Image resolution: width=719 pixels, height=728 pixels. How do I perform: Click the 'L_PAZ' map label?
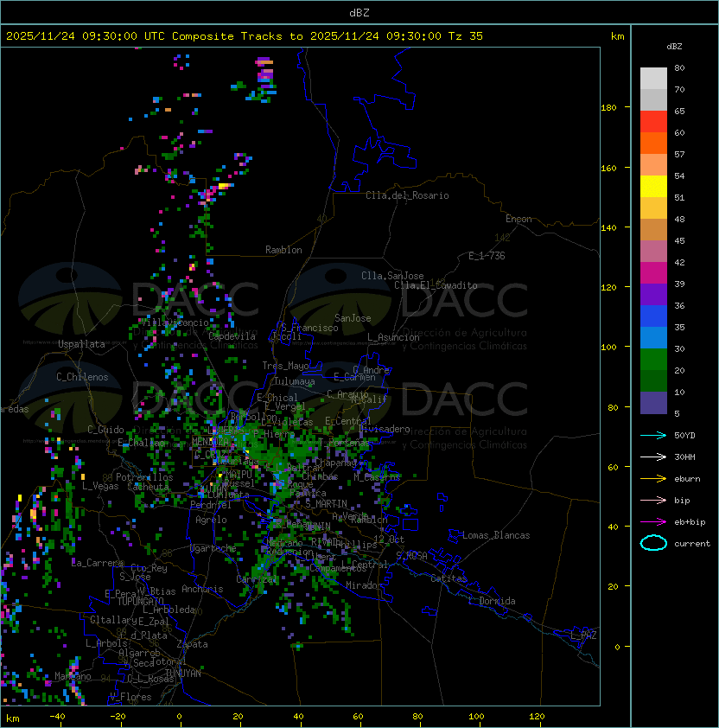click(x=583, y=635)
